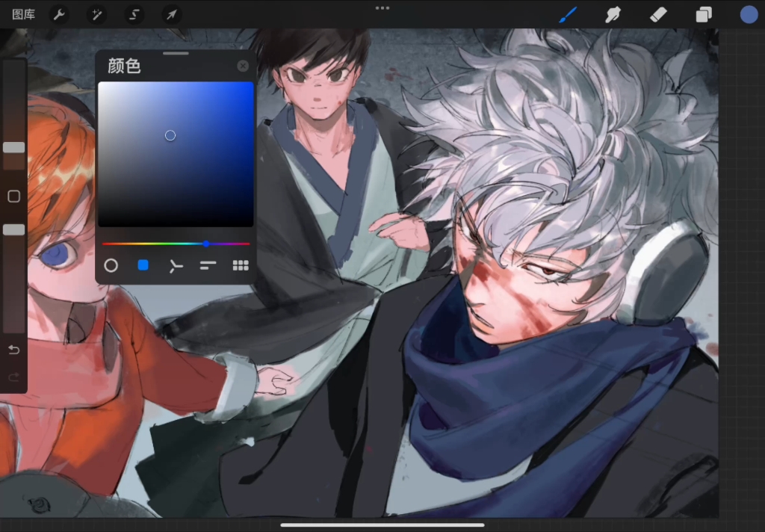Tap the active color circle

pos(749,15)
